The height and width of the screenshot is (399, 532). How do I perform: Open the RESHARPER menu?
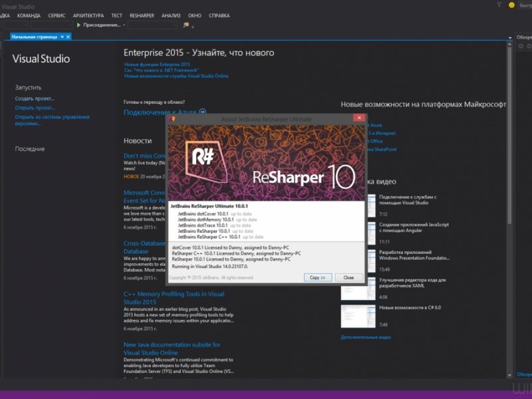142,15
